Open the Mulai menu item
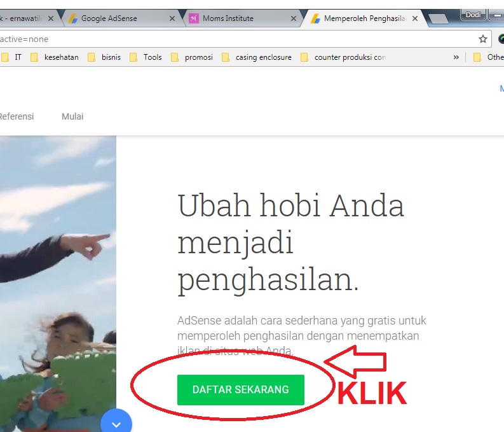Image resolution: width=504 pixels, height=432 pixels. [x=72, y=116]
